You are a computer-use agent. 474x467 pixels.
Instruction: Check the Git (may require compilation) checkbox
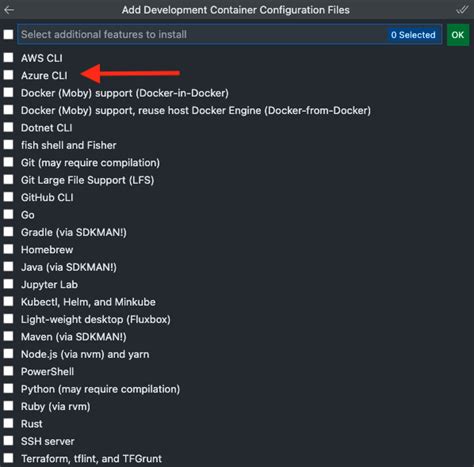(x=8, y=162)
